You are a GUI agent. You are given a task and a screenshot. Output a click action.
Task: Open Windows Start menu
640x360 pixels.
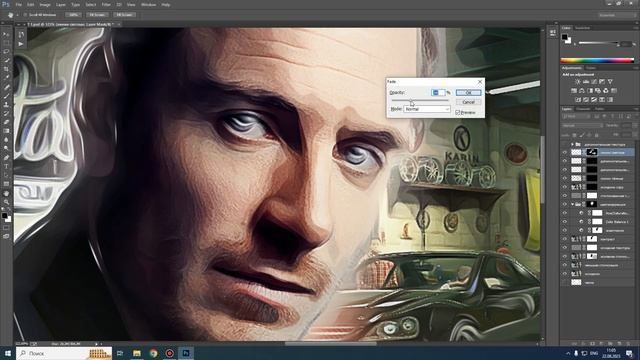pyautogui.click(x=7, y=353)
